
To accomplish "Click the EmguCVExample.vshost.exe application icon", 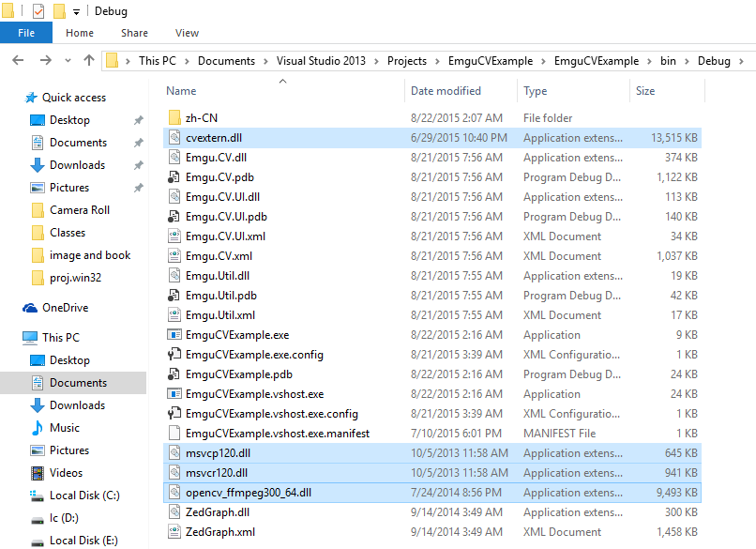I will [x=174, y=393].
